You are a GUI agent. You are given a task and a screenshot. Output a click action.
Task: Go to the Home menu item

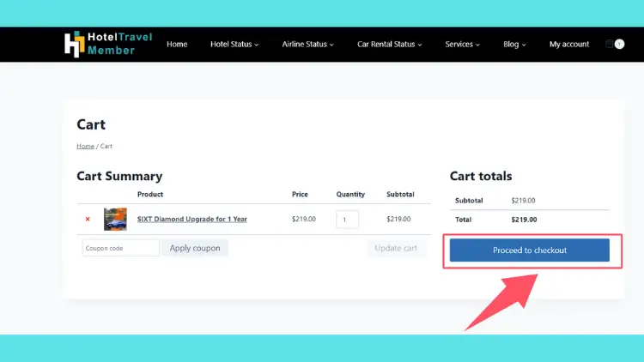pos(177,44)
